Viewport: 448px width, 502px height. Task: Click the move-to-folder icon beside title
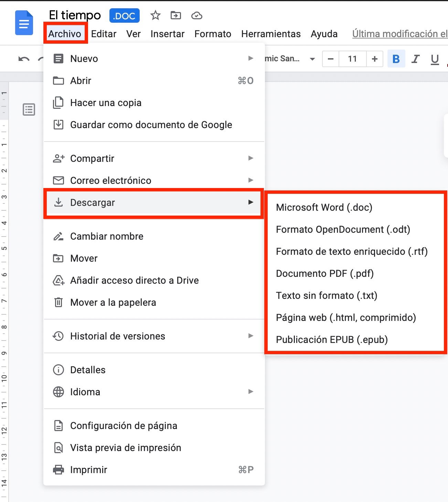click(176, 15)
